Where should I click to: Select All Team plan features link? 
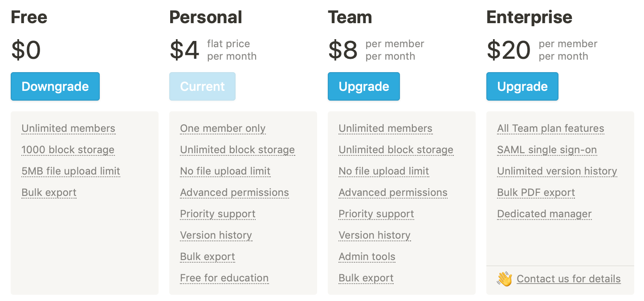[x=550, y=129]
